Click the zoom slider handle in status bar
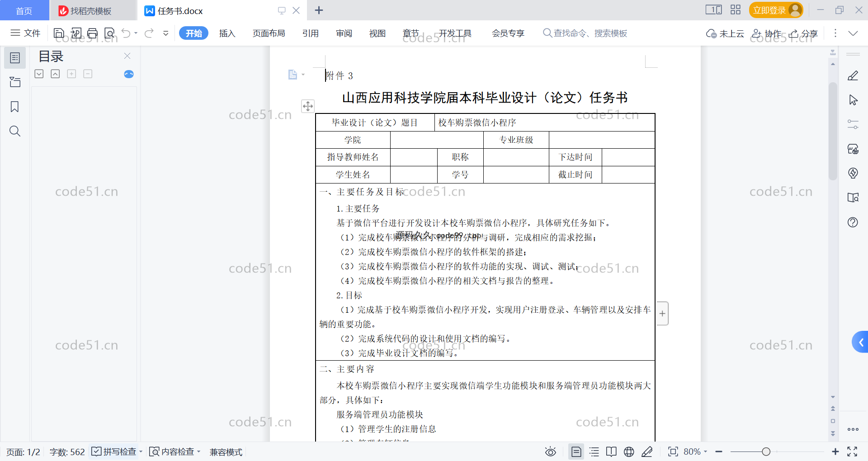Image resolution: width=868 pixels, height=461 pixels. pyautogui.click(x=766, y=452)
